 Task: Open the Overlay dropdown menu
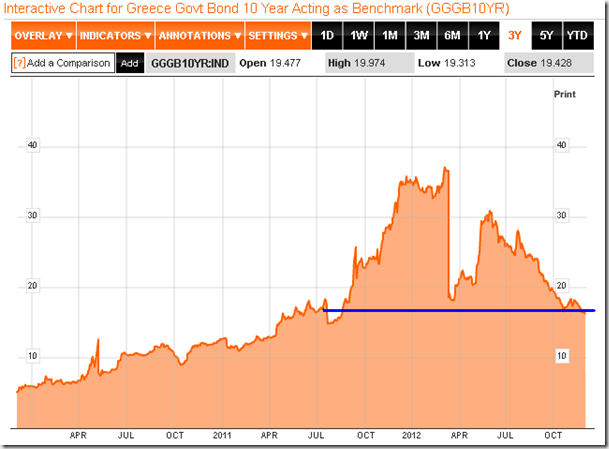(x=44, y=36)
